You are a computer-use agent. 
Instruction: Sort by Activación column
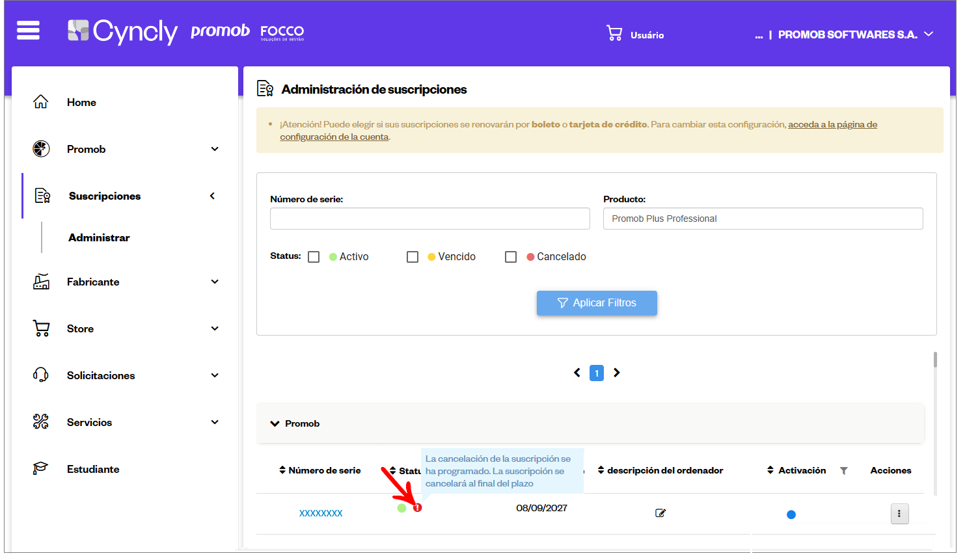770,470
